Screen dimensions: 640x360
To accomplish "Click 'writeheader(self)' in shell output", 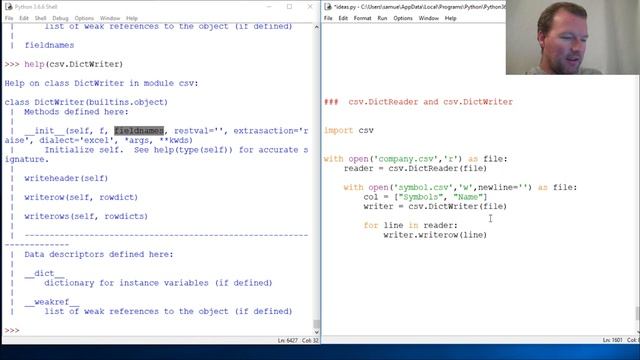I will click(66, 178).
